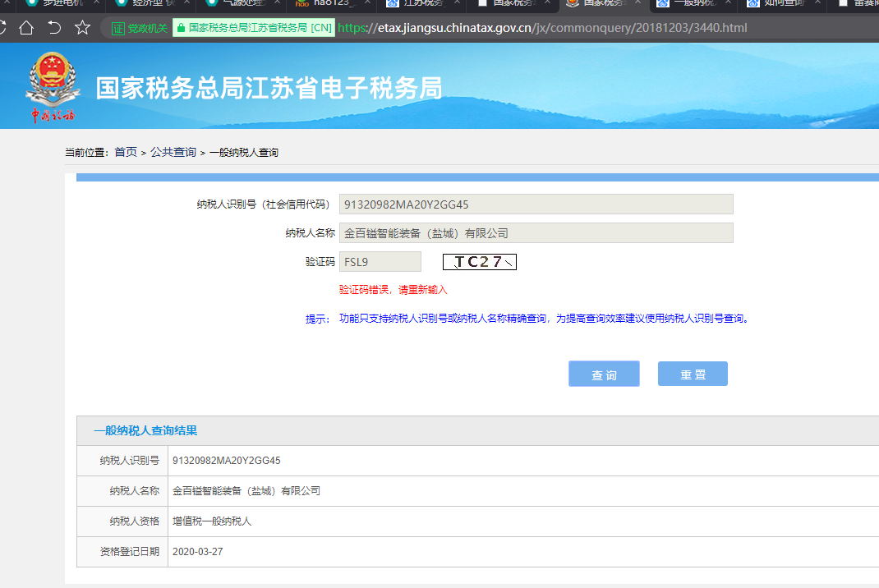The height and width of the screenshot is (588, 879).
Task: Click the 国家税务总局江苏省电子税务局 site title
Action: click(269, 88)
